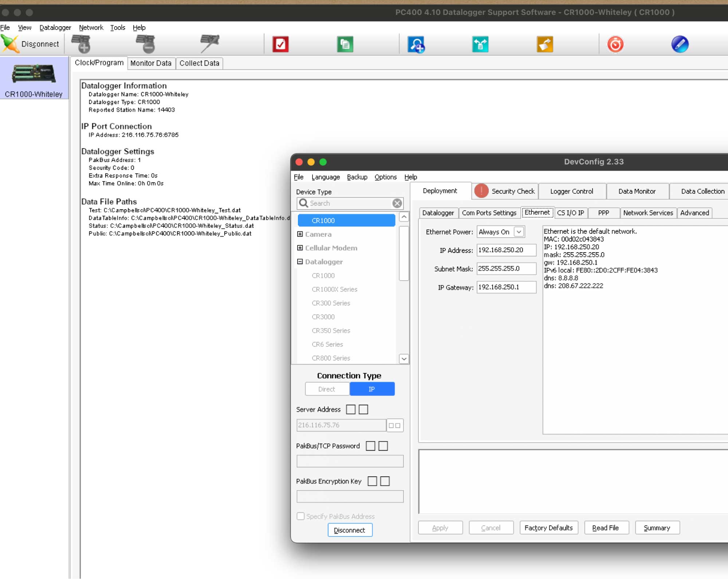Expand the Camera device category
The height and width of the screenshot is (579, 728).
[300, 234]
